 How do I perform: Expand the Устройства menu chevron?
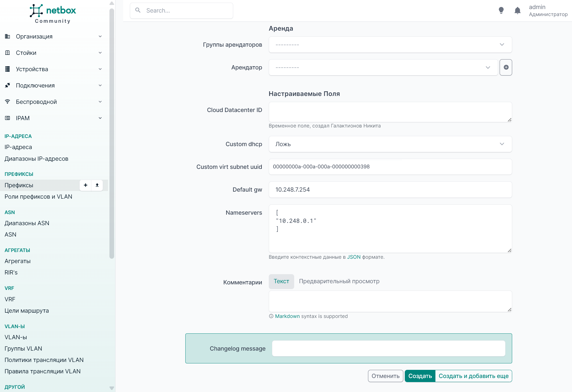coord(100,69)
